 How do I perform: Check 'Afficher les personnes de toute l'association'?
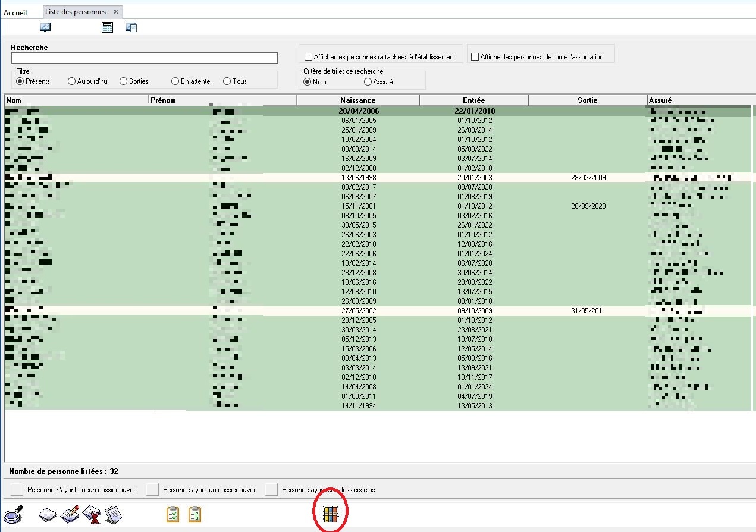(475, 57)
